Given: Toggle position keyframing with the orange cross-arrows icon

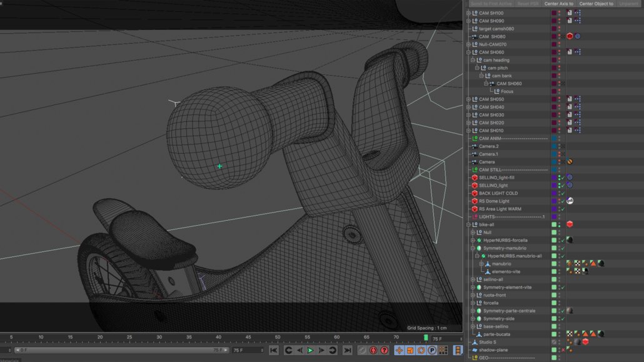Looking at the screenshot, I should tap(399, 350).
